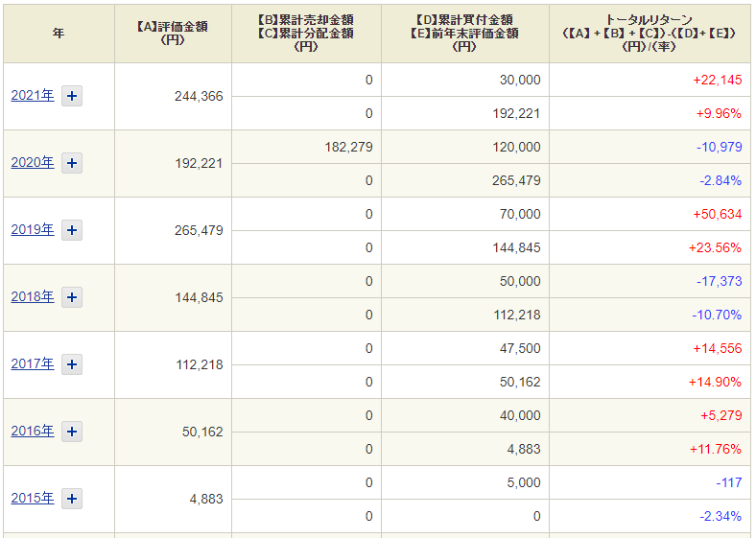This screenshot has height=538, width=756.
Task: Open the 2018年 link
Action: pos(33,296)
